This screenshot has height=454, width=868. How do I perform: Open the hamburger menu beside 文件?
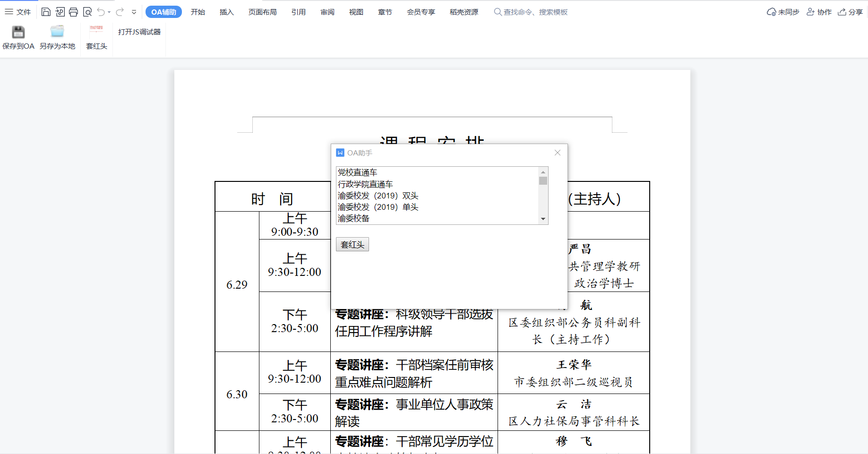click(9, 12)
